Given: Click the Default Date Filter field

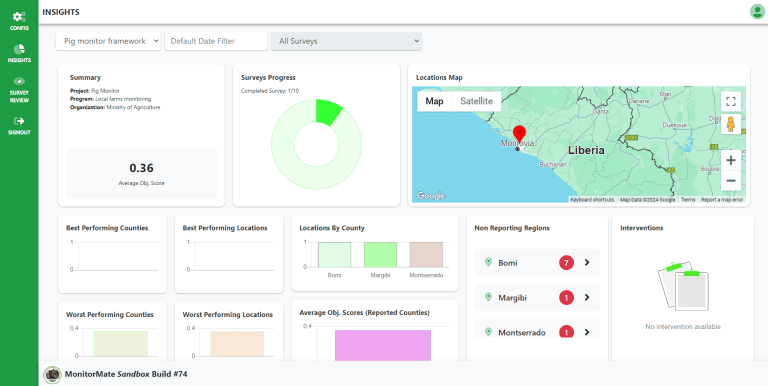Looking at the screenshot, I should pos(216,41).
